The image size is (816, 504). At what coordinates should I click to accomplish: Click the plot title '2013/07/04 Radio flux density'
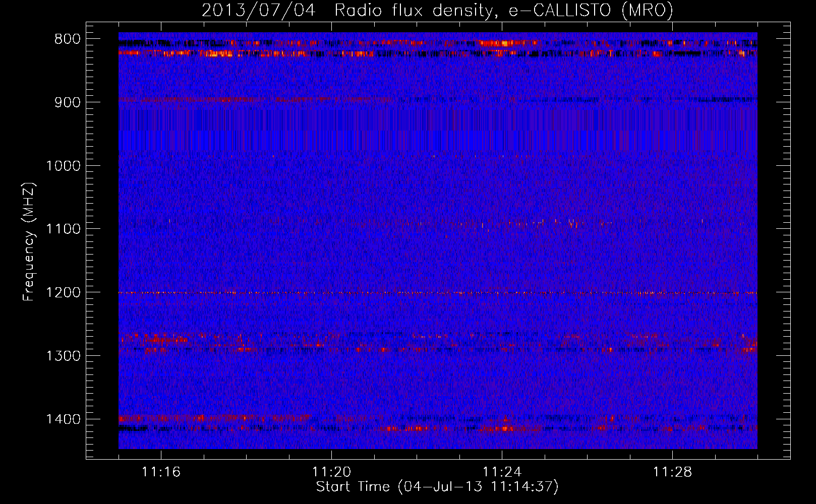coord(437,10)
